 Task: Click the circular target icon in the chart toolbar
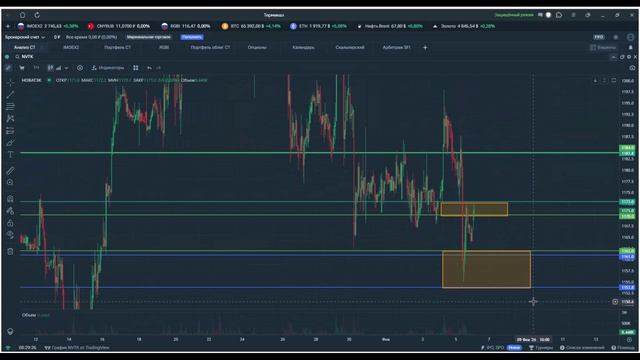point(80,68)
